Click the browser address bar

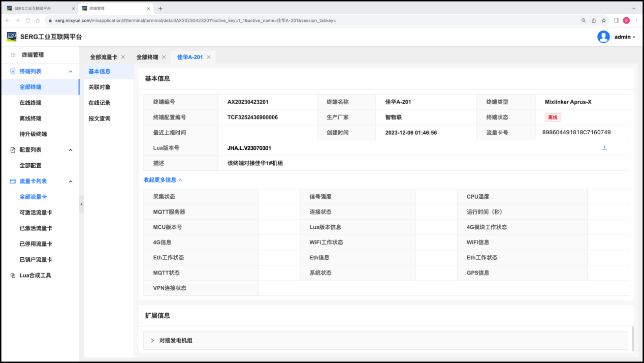coord(305,20)
